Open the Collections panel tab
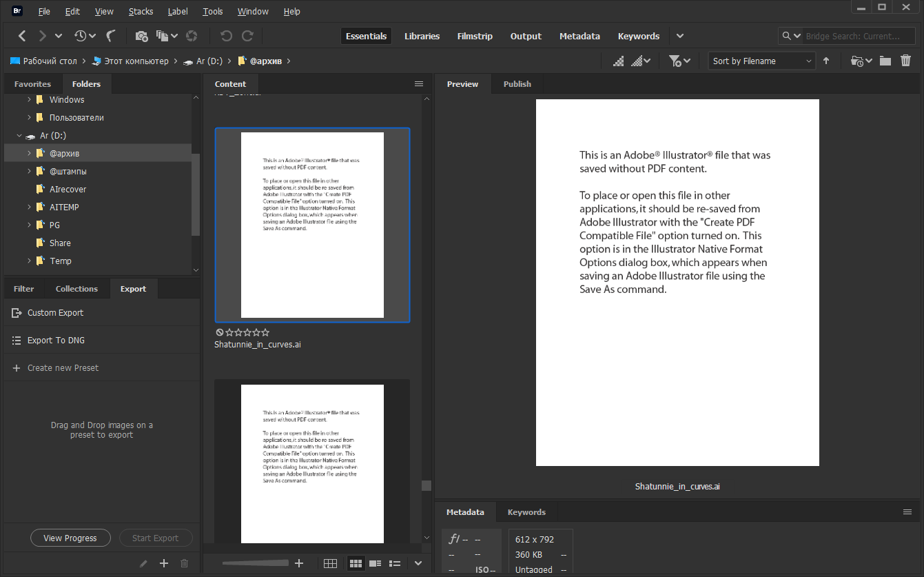 coord(76,289)
